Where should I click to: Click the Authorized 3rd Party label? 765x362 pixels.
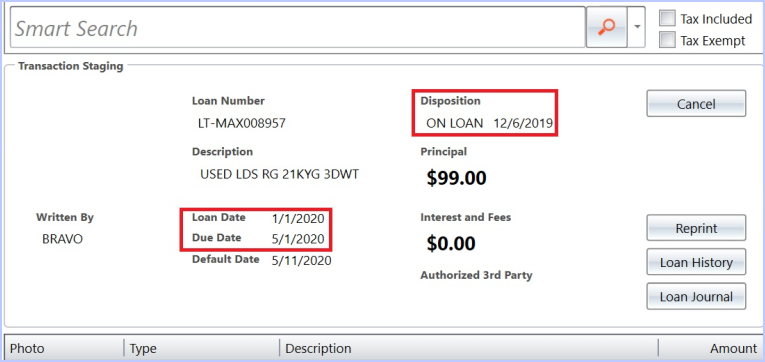point(476,275)
